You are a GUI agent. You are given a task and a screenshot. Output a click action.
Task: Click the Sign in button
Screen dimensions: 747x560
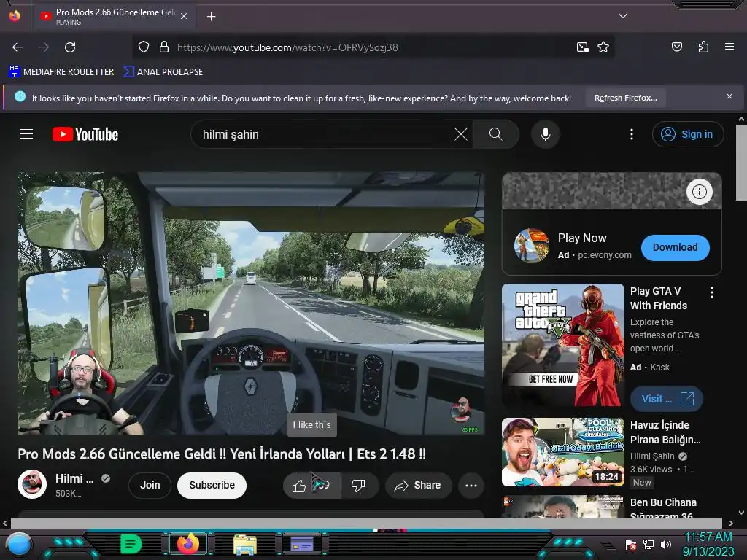pos(687,134)
